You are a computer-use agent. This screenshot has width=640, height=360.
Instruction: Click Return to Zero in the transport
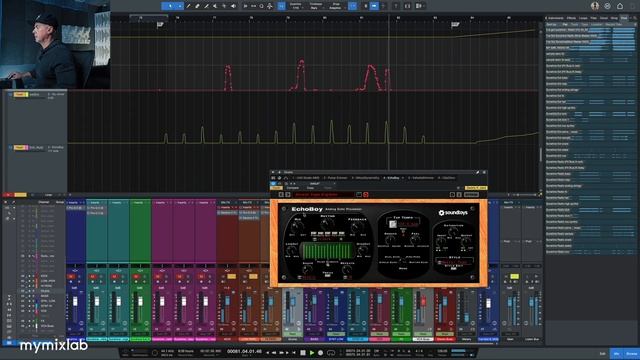click(x=294, y=353)
